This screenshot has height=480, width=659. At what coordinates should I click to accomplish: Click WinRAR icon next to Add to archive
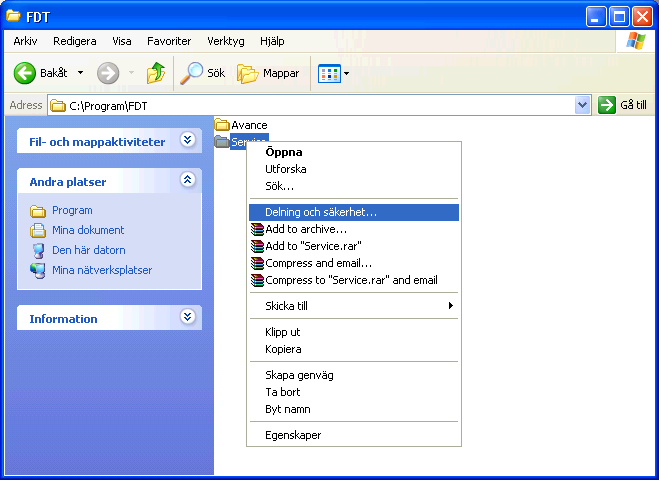[257, 229]
